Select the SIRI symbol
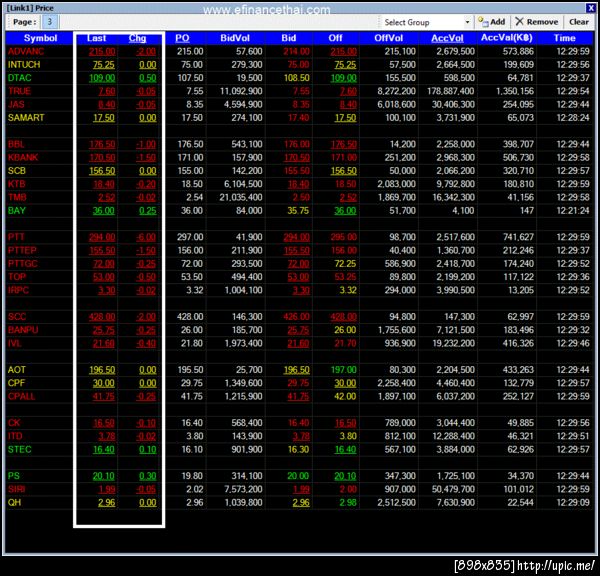This screenshot has width=600, height=576. [x=16, y=489]
